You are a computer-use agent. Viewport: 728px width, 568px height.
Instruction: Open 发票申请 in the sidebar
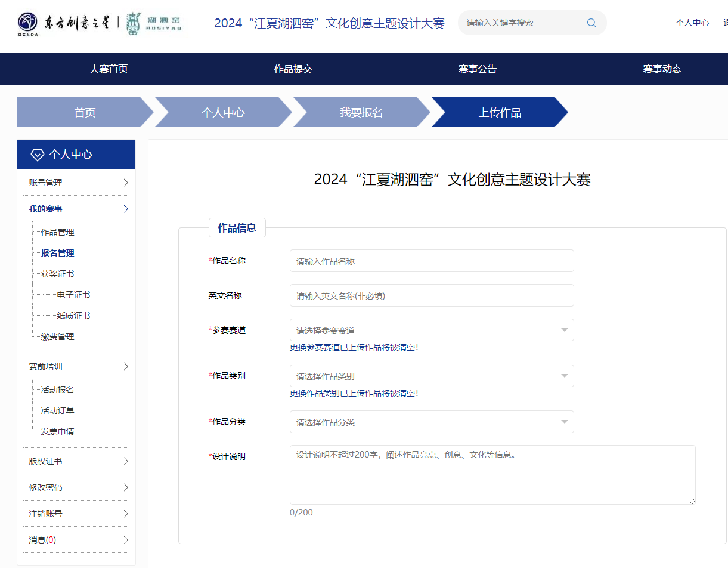pyautogui.click(x=57, y=431)
